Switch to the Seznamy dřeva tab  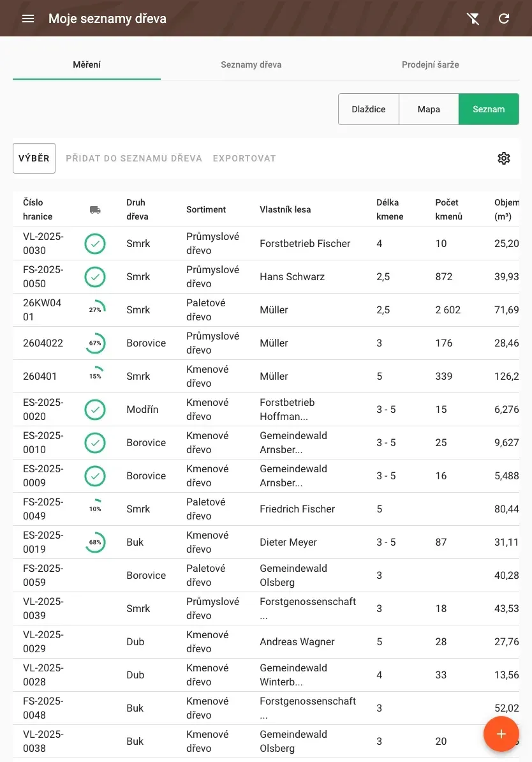click(251, 64)
